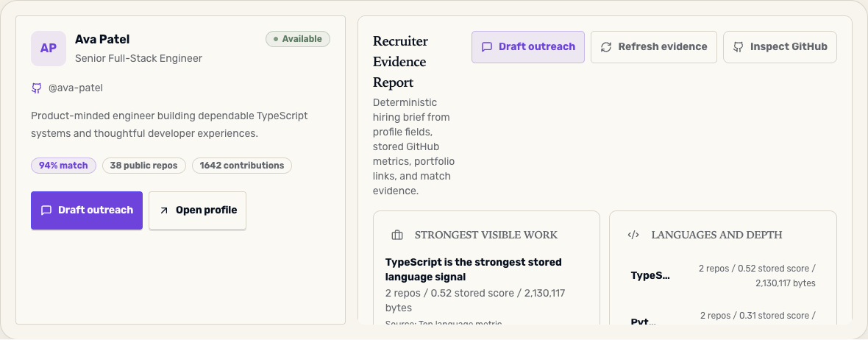
Task: Click the purple Draft outreach button on Ava's card
Action: coord(87,210)
